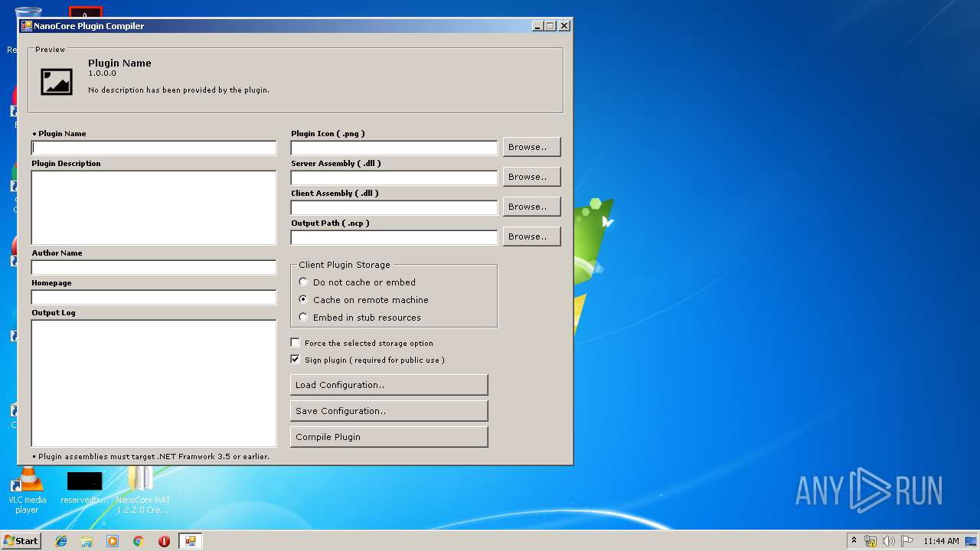Click the volume speaker tray icon
Viewport: 980px width, 551px height.
point(888,541)
